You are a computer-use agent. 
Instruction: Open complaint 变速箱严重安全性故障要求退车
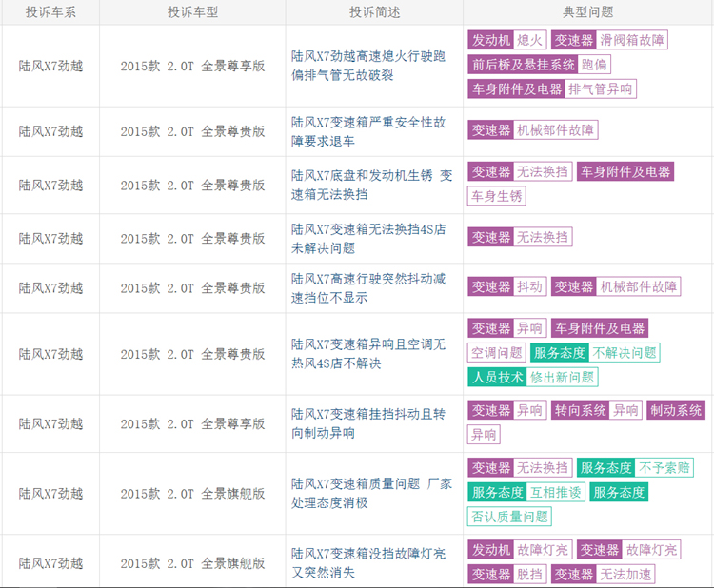[x=369, y=131]
